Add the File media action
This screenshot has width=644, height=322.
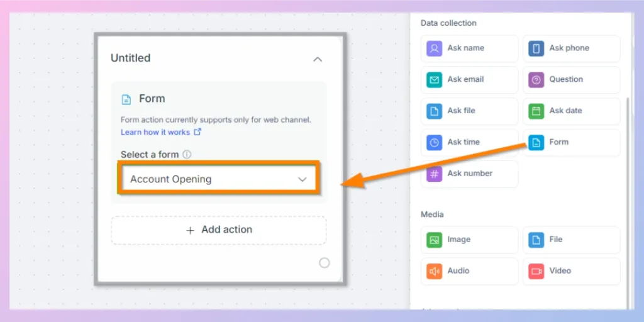tap(571, 240)
